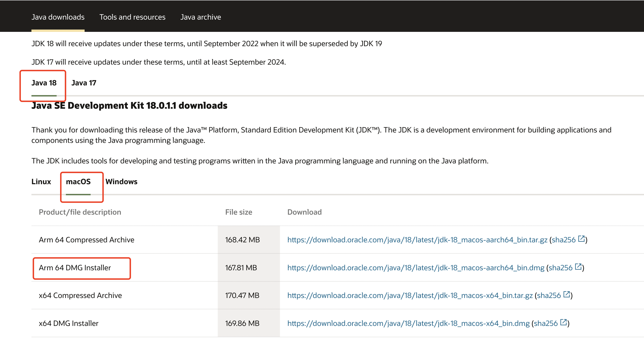Select the Java 18 tab
The width and height of the screenshot is (644, 343).
pos(44,83)
